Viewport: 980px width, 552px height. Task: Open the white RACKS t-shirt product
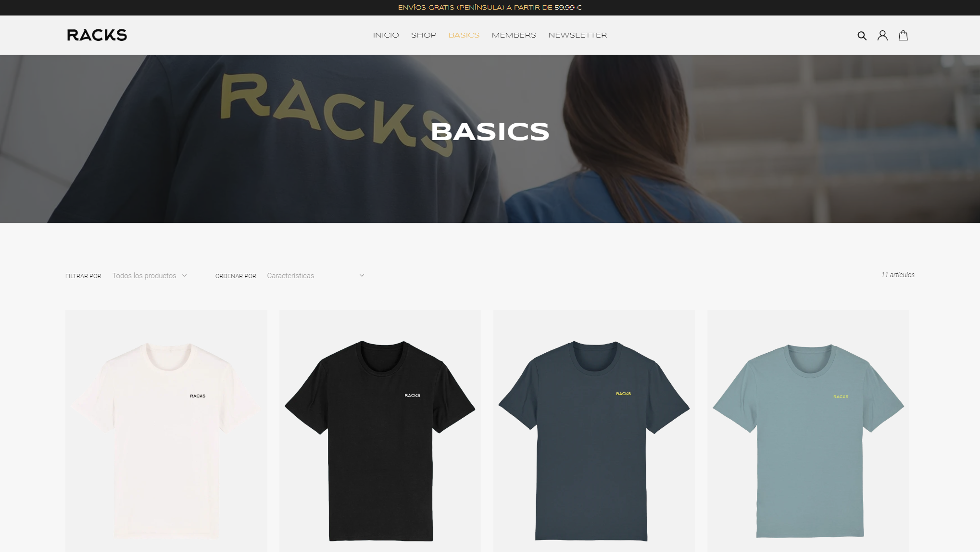166,431
